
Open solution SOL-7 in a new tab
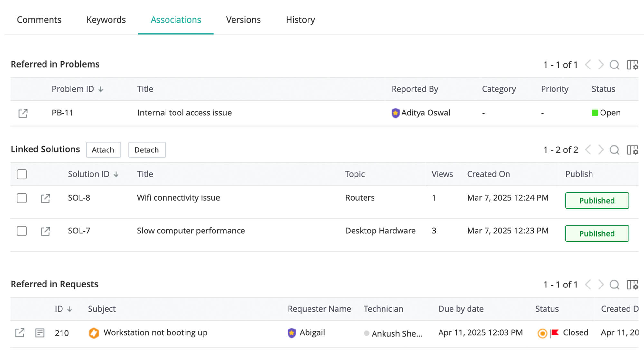click(46, 231)
